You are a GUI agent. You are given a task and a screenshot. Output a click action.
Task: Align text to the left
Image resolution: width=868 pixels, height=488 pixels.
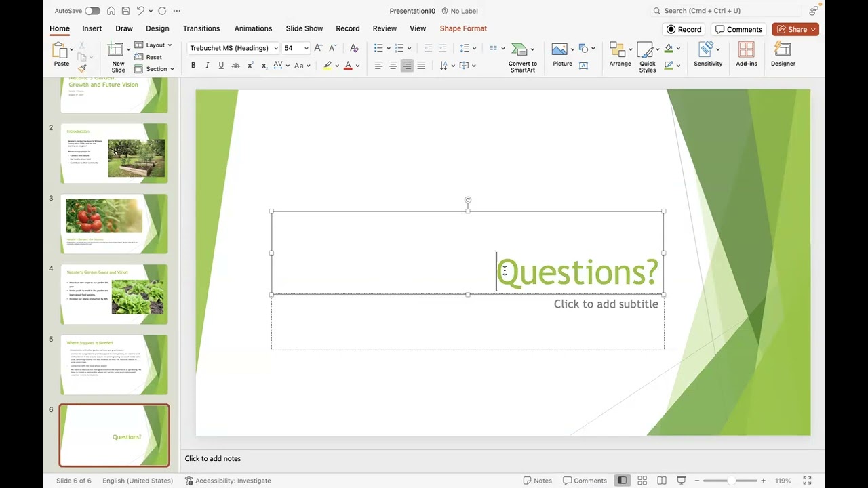click(378, 66)
